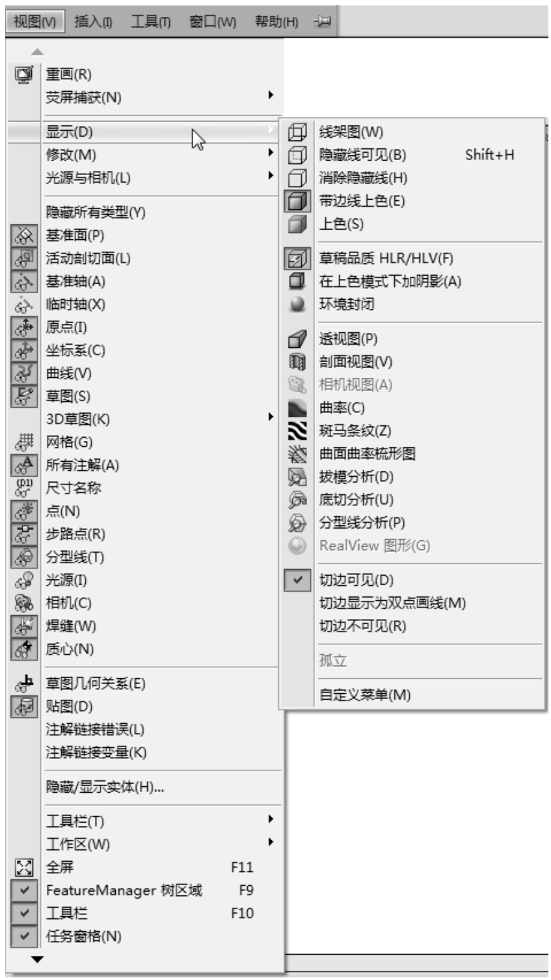Select the 曲率(C) curvature icon
The width and height of the screenshot is (551, 980).
[x=297, y=408]
